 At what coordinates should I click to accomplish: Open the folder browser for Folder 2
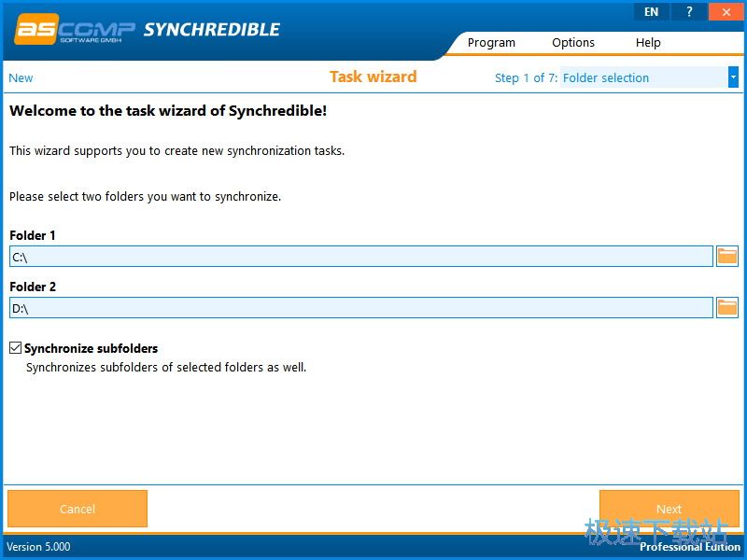coord(726,306)
